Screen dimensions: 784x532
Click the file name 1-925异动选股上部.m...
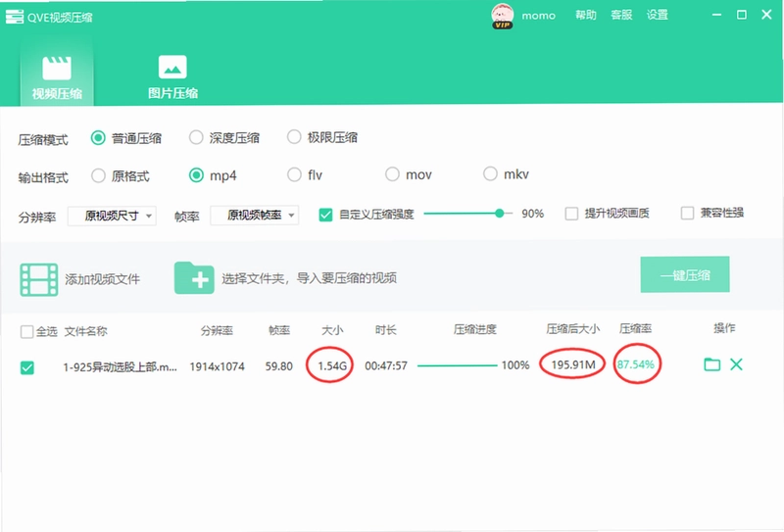120,367
